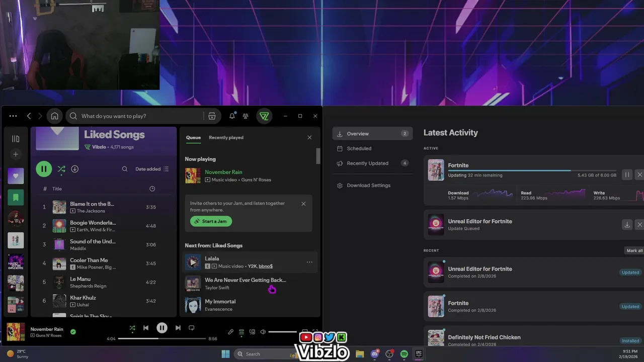Skip to the previous track
This screenshot has width=644, height=362.
tap(146, 328)
